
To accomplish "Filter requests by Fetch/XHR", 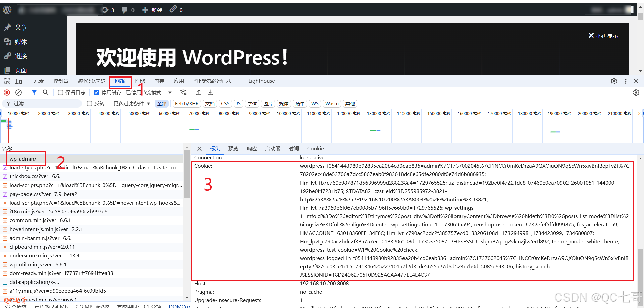I will (x=187, y=104).
